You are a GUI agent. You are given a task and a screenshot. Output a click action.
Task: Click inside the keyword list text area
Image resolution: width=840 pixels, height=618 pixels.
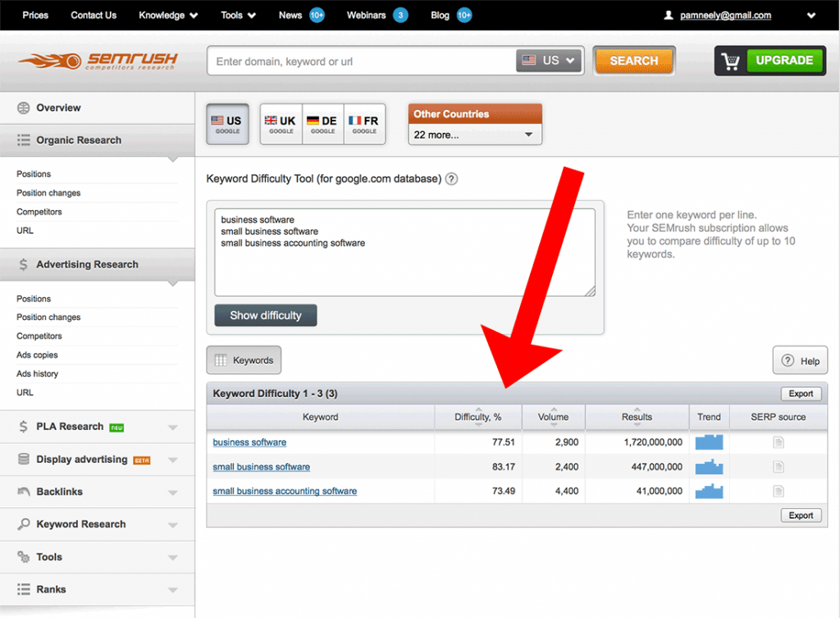pyautogui.click(x=405, y=252)
